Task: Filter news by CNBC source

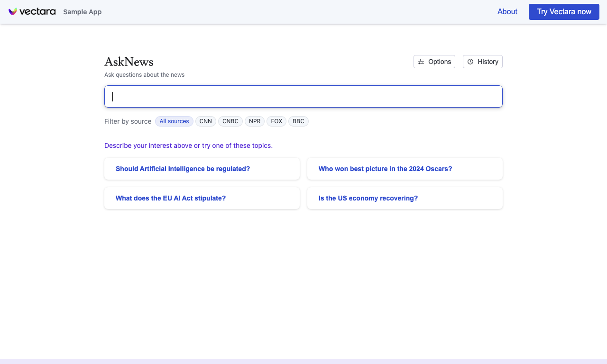Action: 230,121
